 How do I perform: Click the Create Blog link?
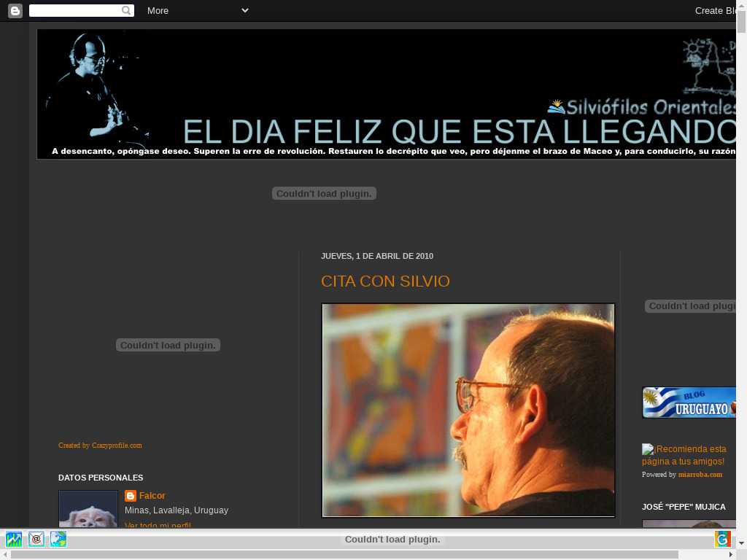click(x=715, y=10)
